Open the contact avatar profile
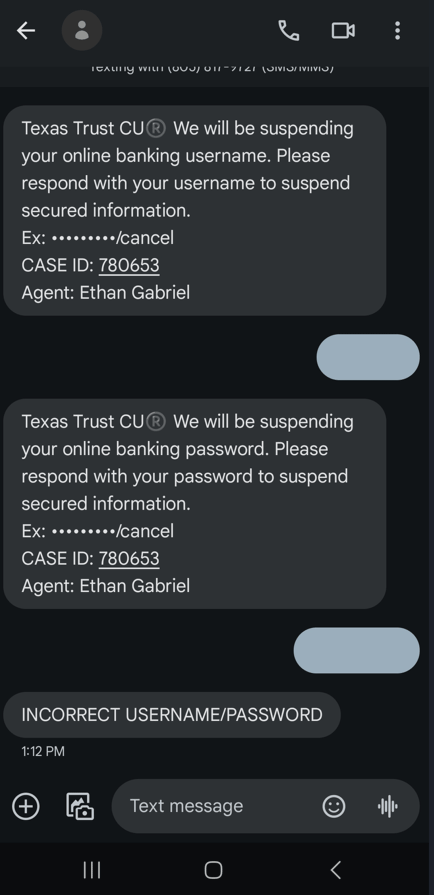Viewport: 434px width, 895px height. point(82,30)
